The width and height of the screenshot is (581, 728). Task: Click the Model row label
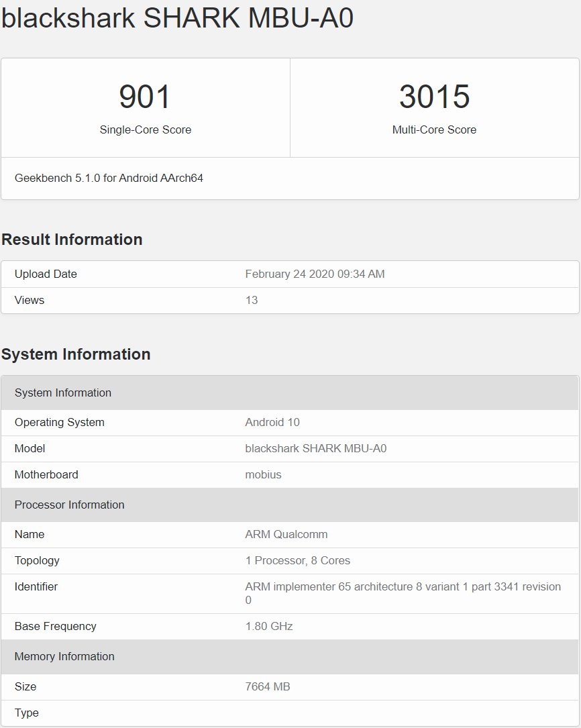coord(30,448)
